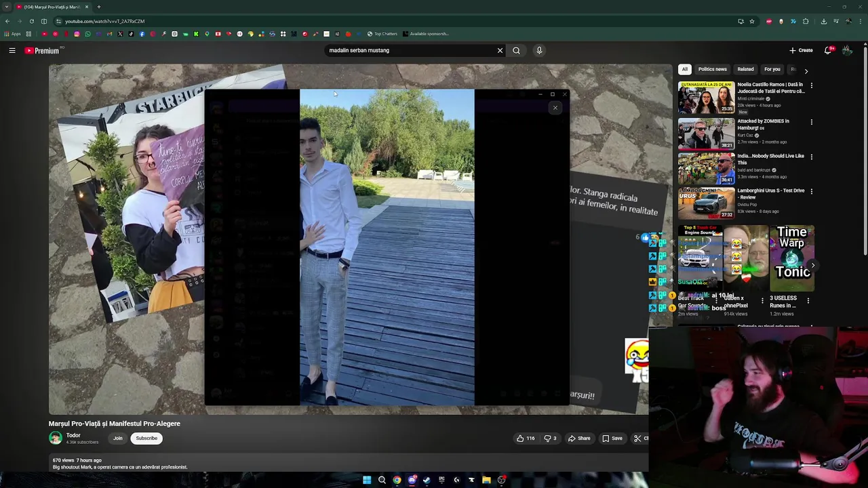
Task: Open Chrome downloads
Action: (823, 21)
